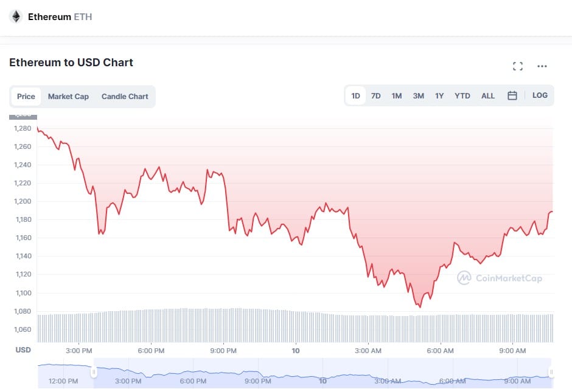The height and width of the screenshot is (392, 572).
Task: Select the 1Y time range
Action: click(x=439, y=95)
